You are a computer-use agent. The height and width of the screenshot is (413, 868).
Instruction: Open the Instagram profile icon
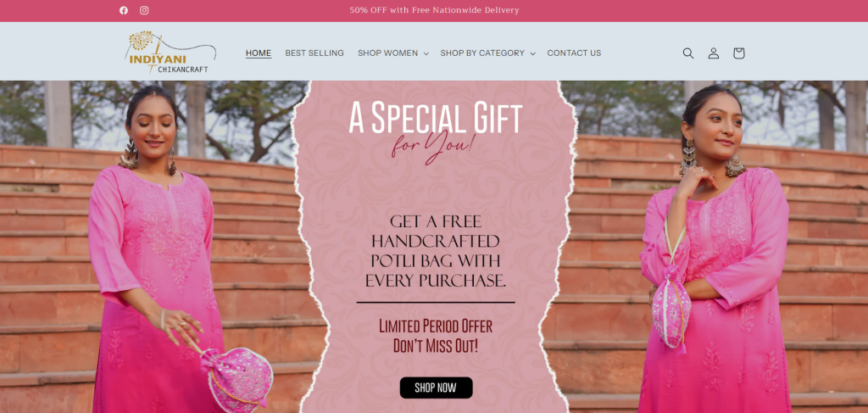[x=144, y=10]
